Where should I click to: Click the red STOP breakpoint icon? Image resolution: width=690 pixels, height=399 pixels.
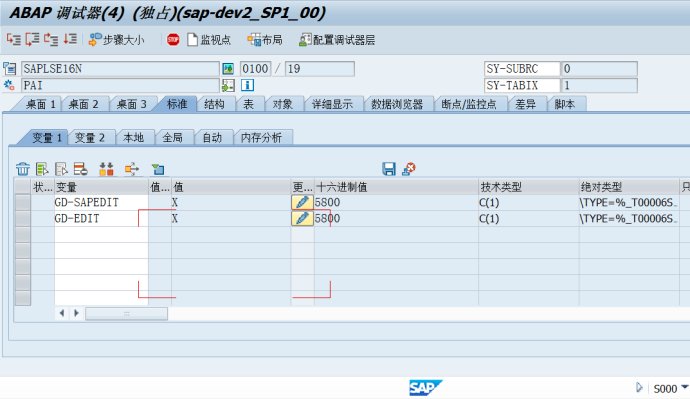point(173,40)
